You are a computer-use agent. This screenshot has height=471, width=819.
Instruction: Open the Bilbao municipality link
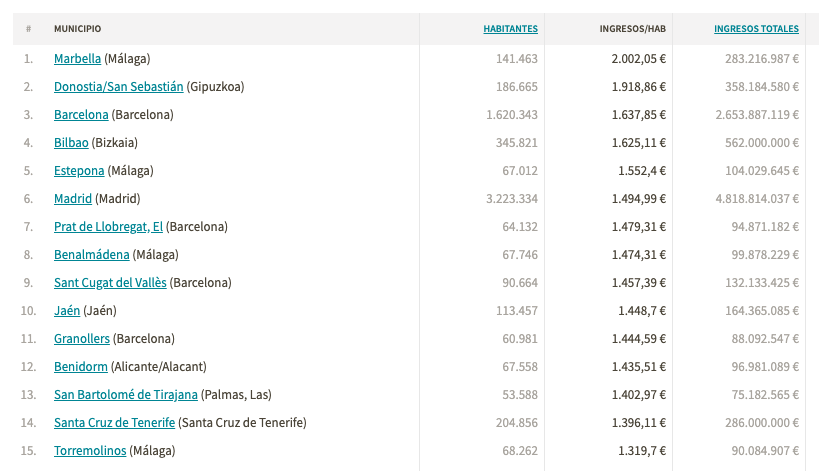pos(71,143)
